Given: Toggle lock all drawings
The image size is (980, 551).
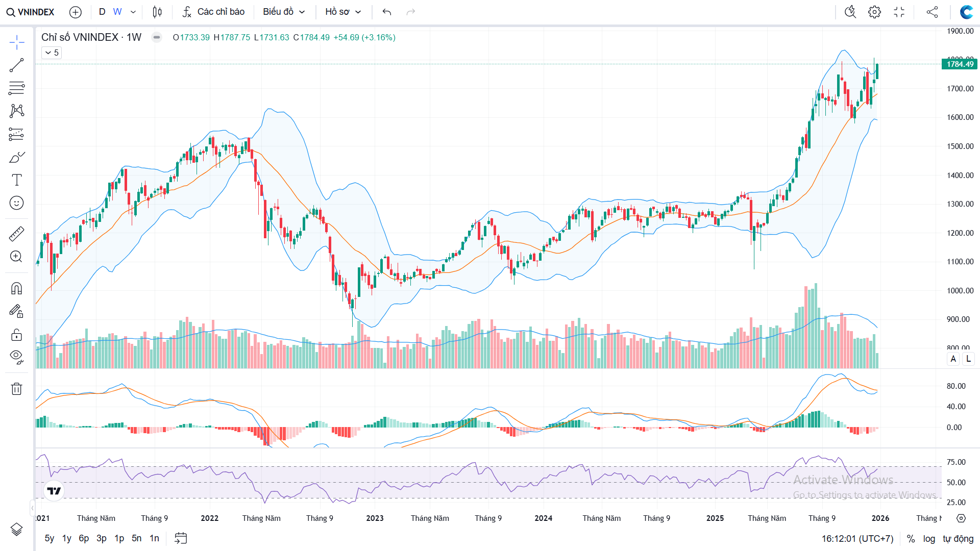Looking at the screenshot, I should [16, 335].
